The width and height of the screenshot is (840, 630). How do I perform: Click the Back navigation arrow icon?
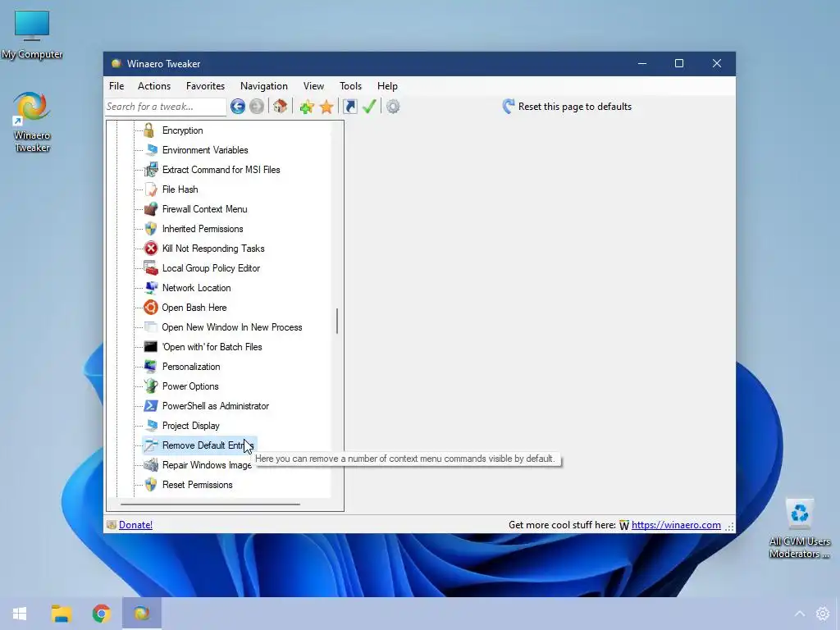click(238, 107)
